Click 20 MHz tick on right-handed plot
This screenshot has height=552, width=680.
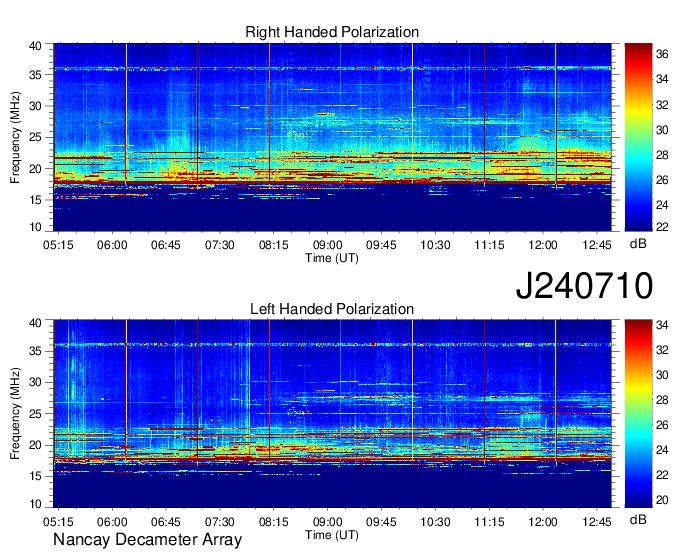click(x=36, y=169)
